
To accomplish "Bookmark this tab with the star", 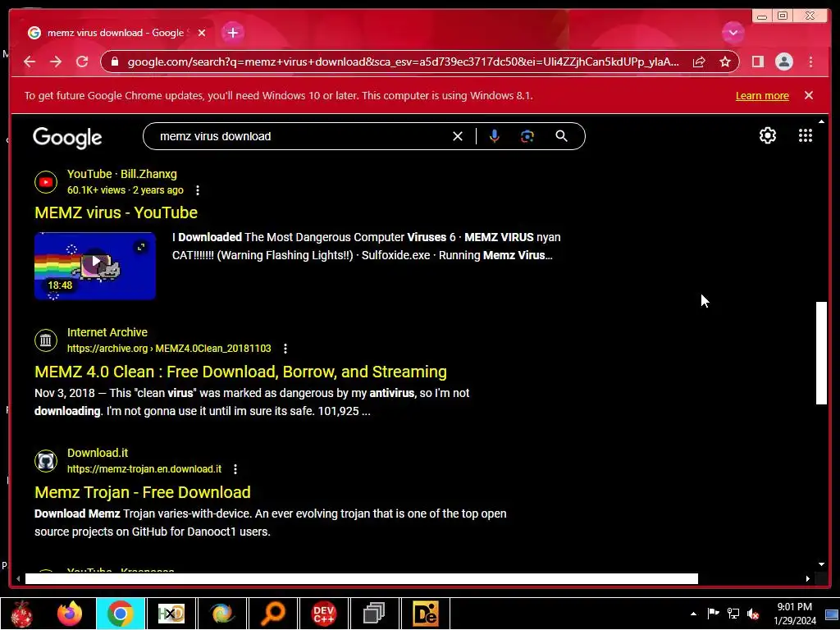I will click(725, 62).
